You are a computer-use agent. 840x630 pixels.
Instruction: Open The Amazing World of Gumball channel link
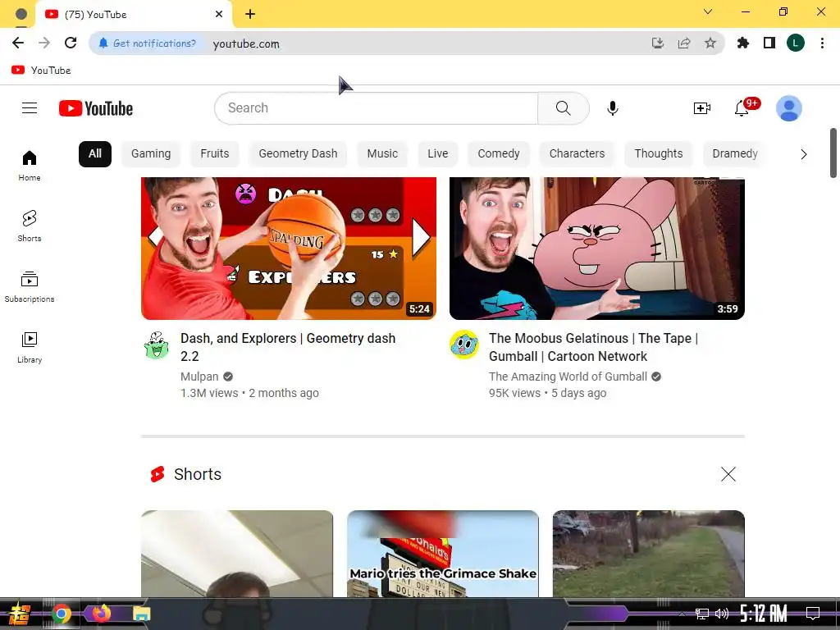pos(568,377)
